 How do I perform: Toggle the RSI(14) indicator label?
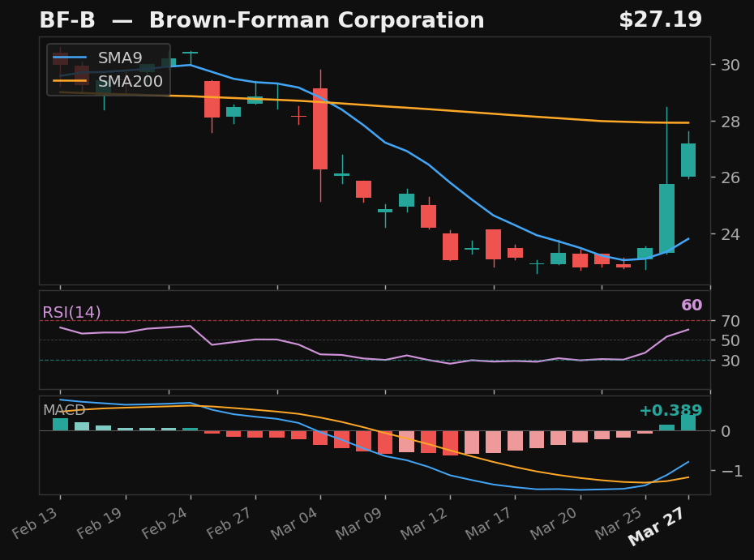(x=70, y=311)
